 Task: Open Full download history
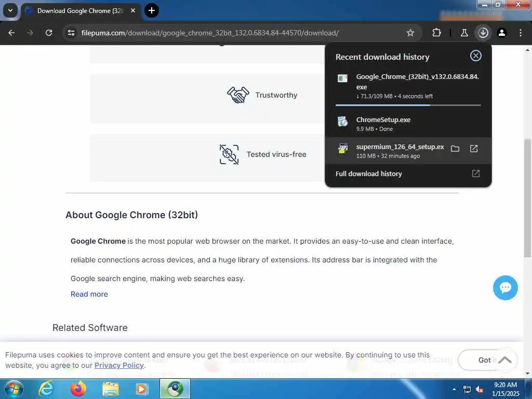[408, 174]
